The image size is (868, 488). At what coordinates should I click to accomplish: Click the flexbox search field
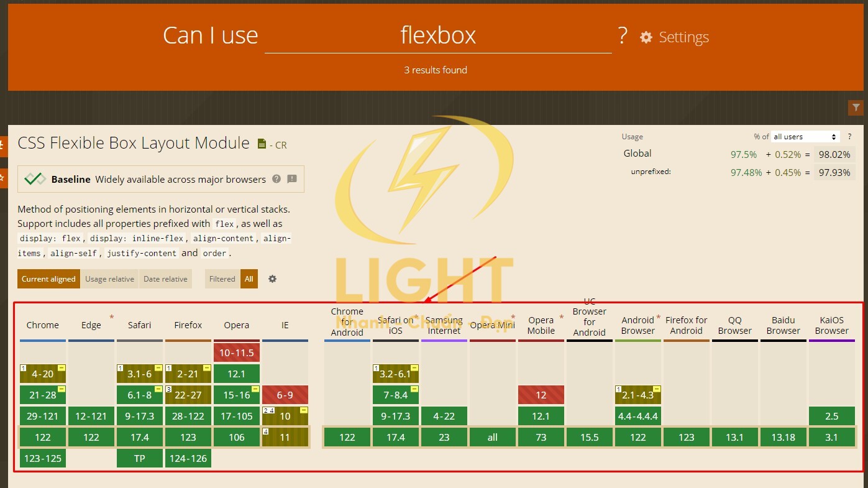point(438,36)
